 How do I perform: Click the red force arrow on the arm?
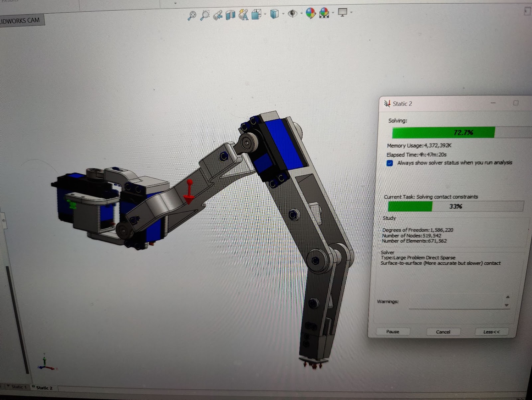pos(189,192)
